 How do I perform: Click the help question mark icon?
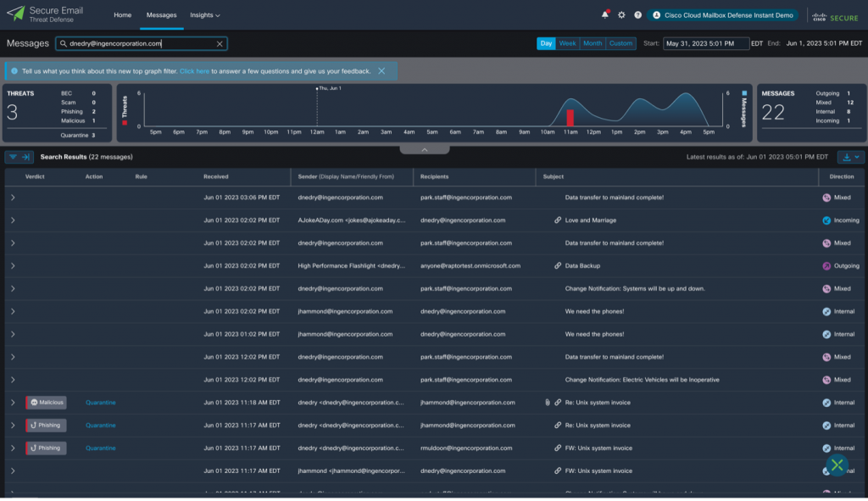637,15
